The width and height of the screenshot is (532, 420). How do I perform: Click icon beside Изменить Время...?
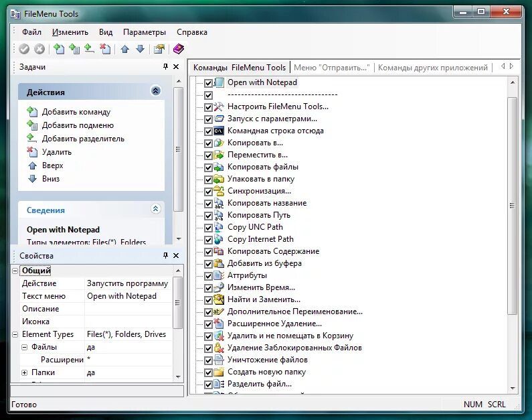219,287
